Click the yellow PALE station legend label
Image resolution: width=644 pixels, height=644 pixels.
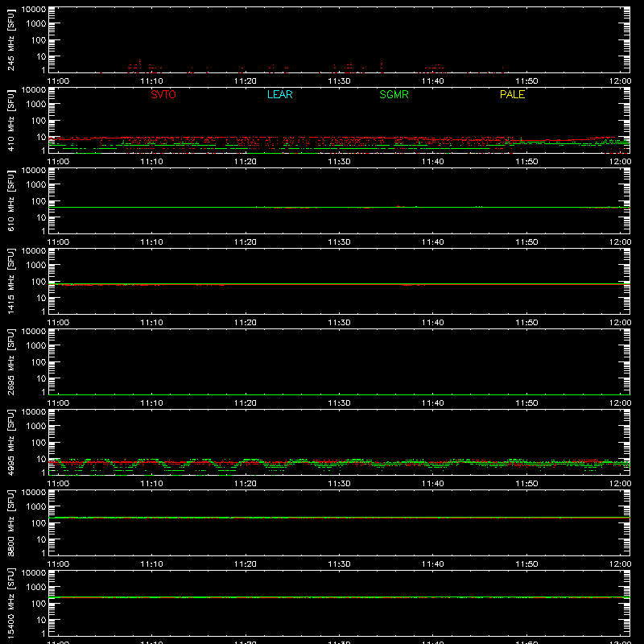click(x=512, y=94)
